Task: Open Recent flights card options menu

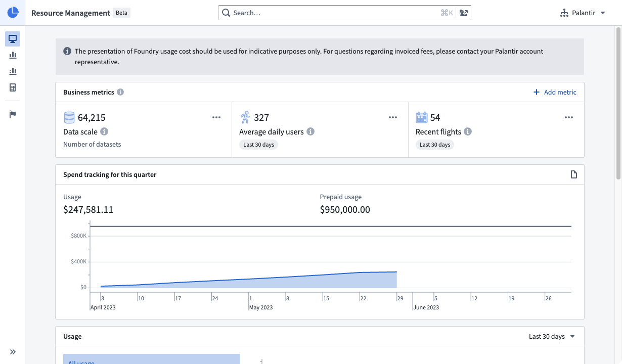Action: (569, 117)
